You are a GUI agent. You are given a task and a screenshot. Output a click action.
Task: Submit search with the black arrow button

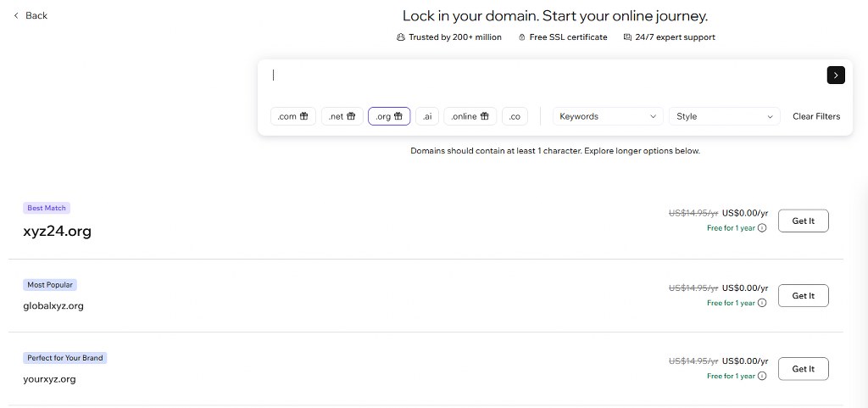pyautogui.click(x=835, y=75)
